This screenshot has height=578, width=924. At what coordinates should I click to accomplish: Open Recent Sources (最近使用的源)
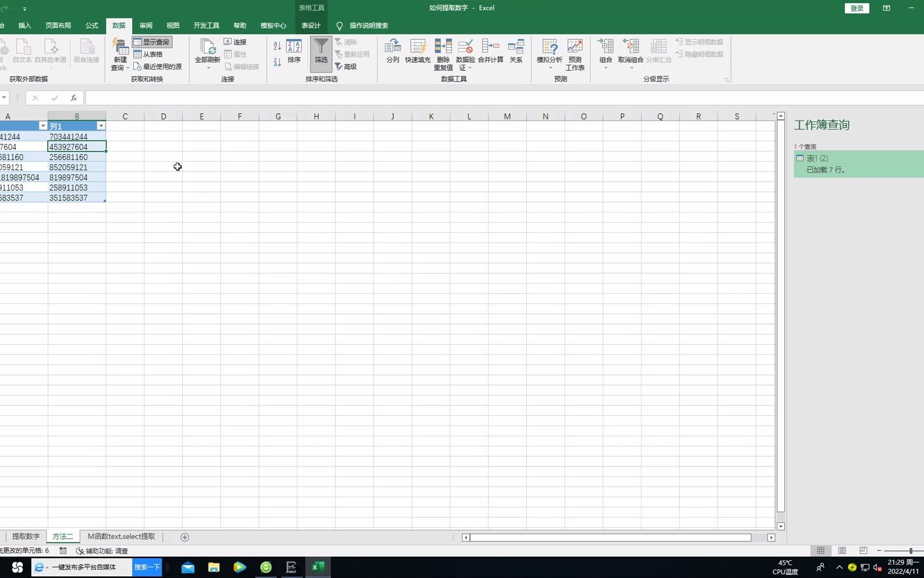coord(157,66)
